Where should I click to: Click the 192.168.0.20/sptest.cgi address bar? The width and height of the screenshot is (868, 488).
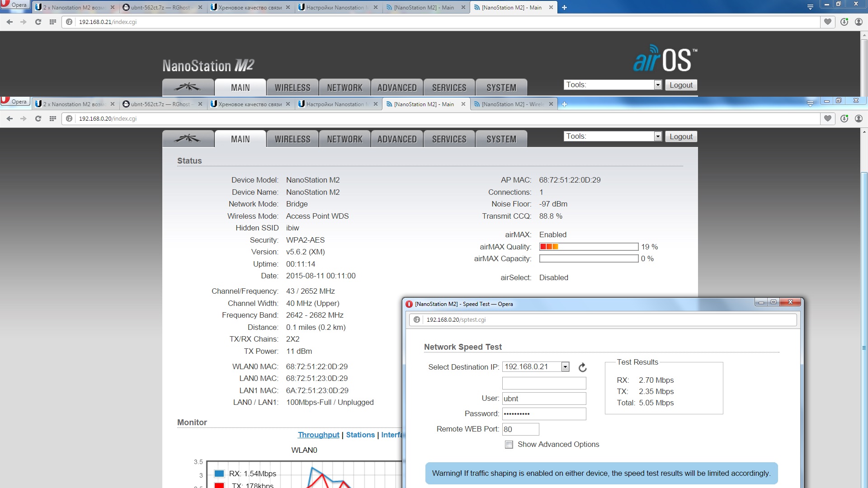[603, 319]
